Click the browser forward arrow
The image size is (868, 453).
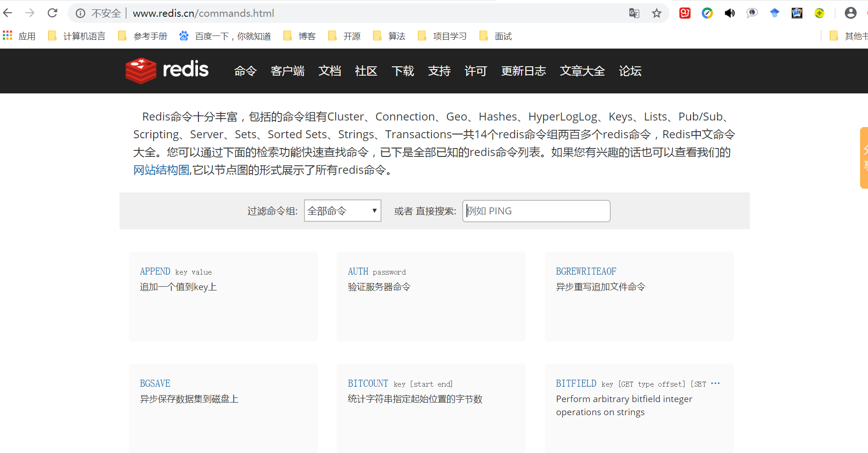[30, 13]
